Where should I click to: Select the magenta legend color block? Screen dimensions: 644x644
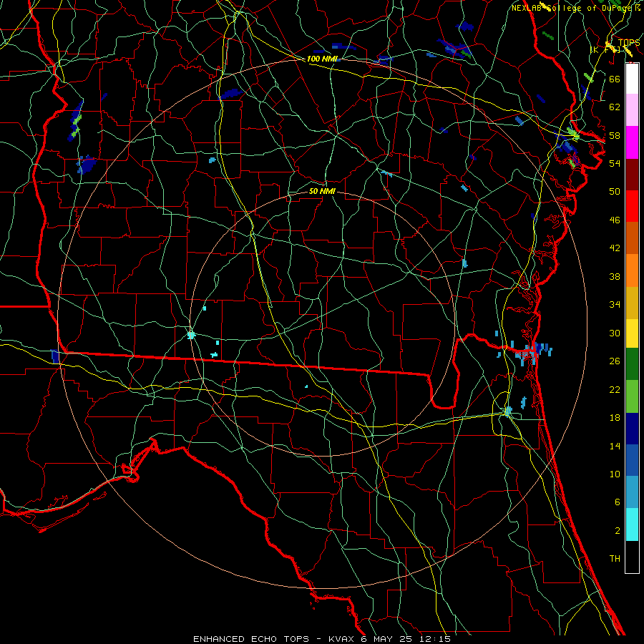[x=632, y=142]
